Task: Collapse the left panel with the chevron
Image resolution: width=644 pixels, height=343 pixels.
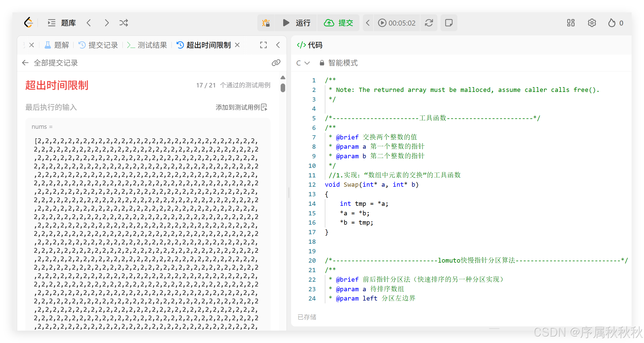Action: tap(278, 45)
